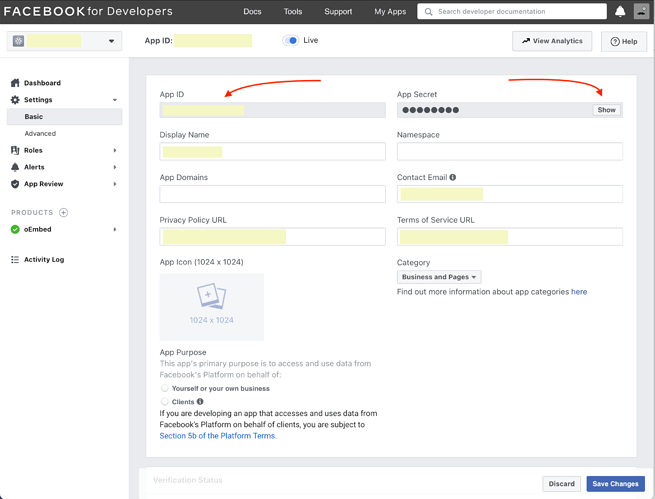Image resolution: width=655 pixels, height=499 pixels.
Task: Open notifications bell icon
Action: click(620, 12)
